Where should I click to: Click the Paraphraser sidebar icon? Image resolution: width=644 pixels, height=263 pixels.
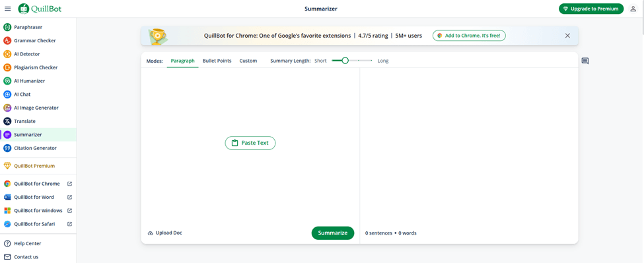click(7, 27)
